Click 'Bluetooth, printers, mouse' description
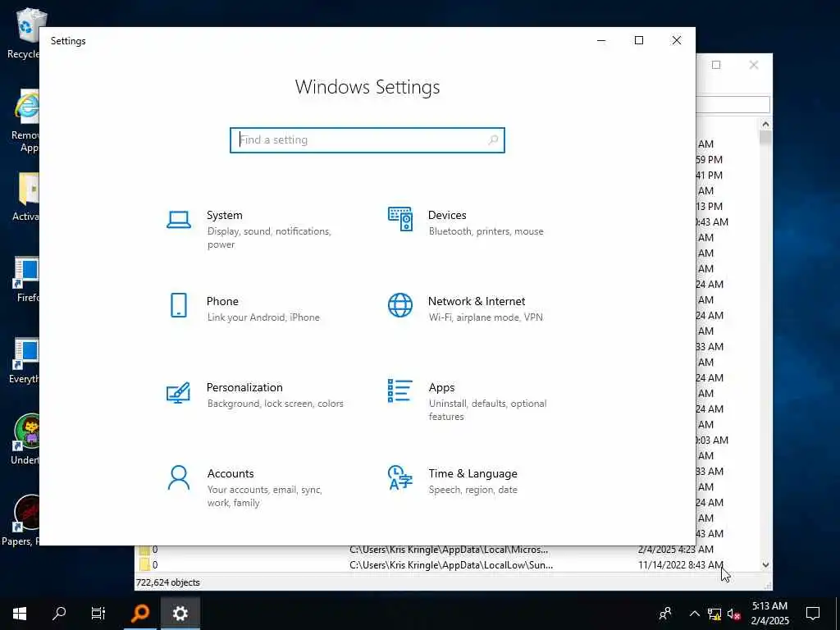 [x=486, y=231]
